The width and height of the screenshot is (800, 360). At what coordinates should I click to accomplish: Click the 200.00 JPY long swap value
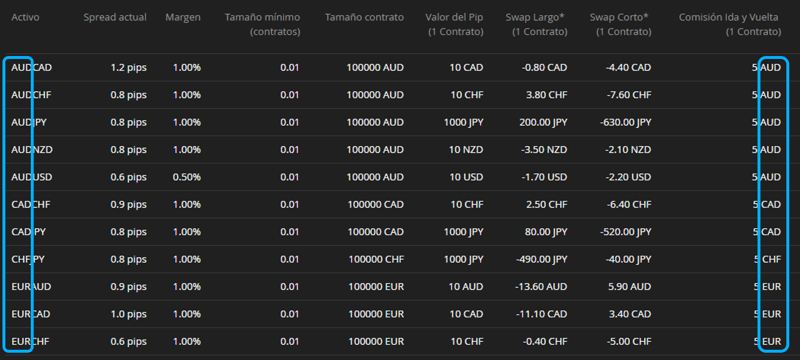pos(543,122)
